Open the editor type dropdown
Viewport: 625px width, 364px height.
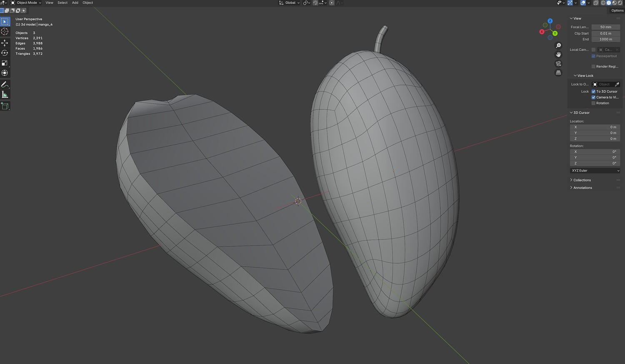[x=4, y=3]
